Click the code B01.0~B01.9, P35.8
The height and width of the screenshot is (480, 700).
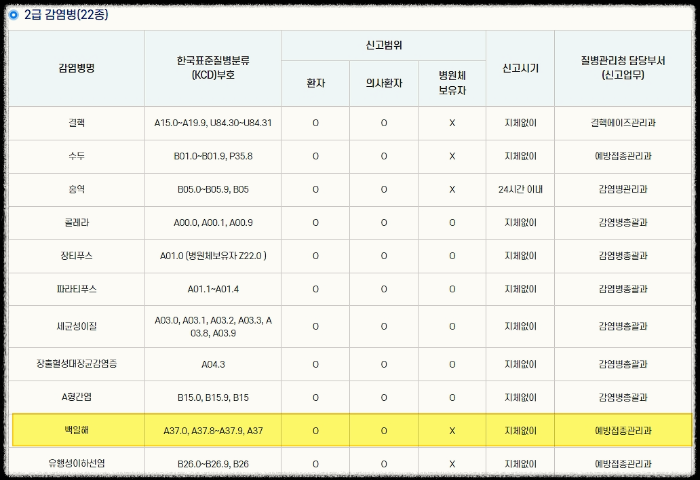pos(213,156)
